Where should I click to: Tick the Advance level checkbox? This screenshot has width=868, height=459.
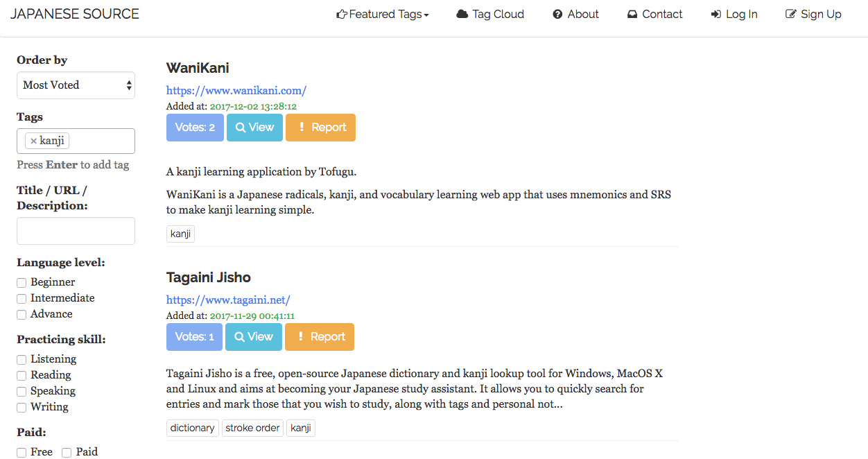[x=21, y=315]
